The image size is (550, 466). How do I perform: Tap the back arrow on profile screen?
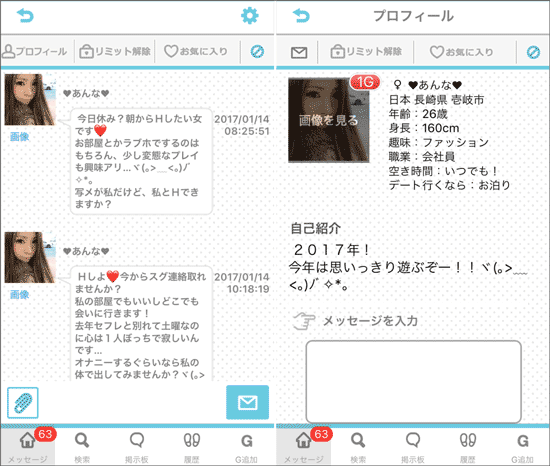tap(301, 15)
